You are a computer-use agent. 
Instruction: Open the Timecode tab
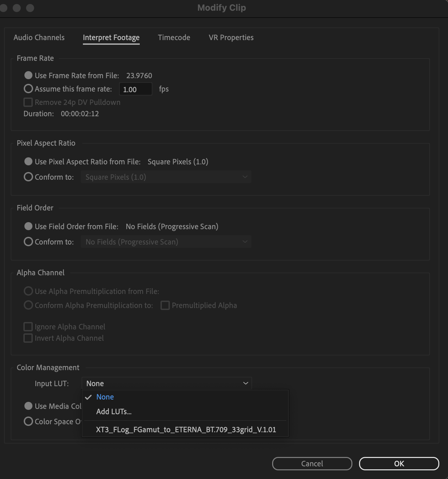point(174,37)
